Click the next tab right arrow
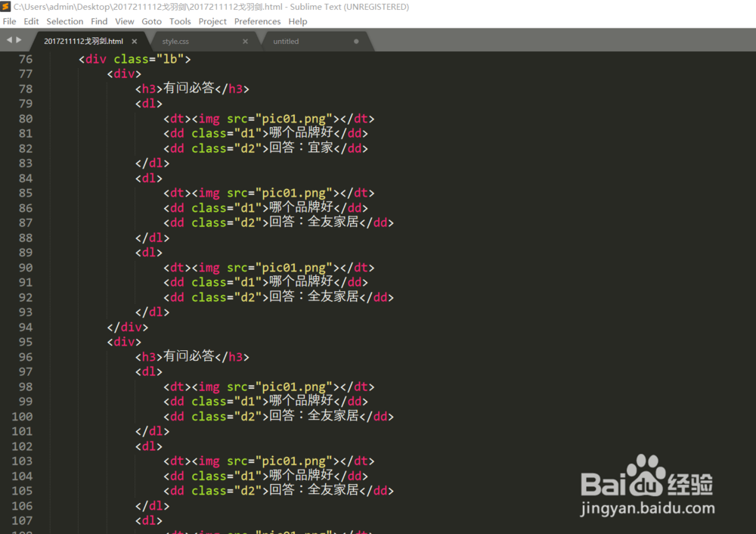 (19, 40)
